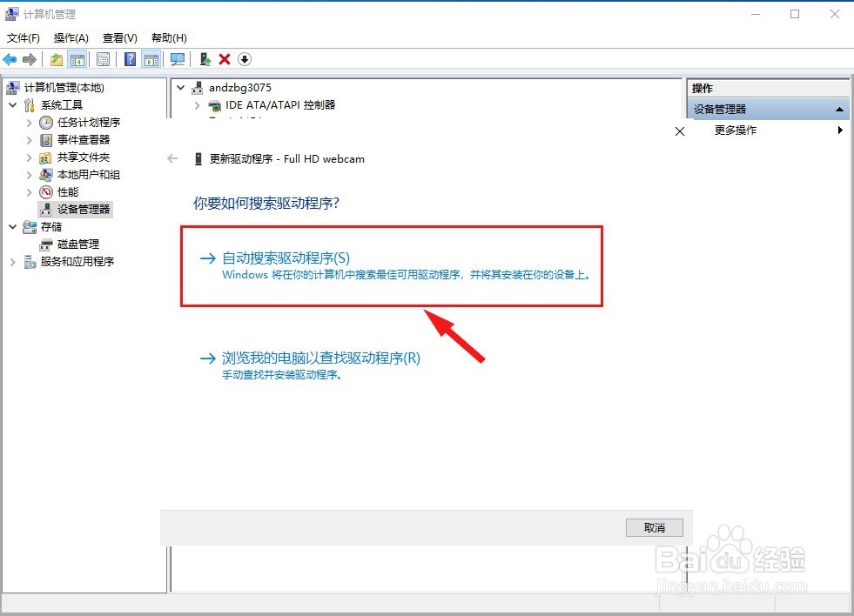
Task: Select 磁盘管理 in the tree
Action: [x=77, y=244]
